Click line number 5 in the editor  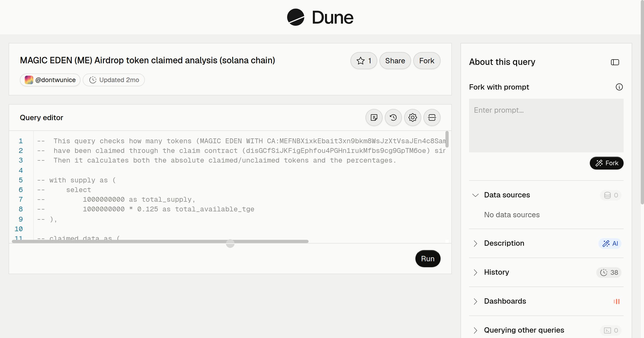pyautogui.click(x=21, y=180)
